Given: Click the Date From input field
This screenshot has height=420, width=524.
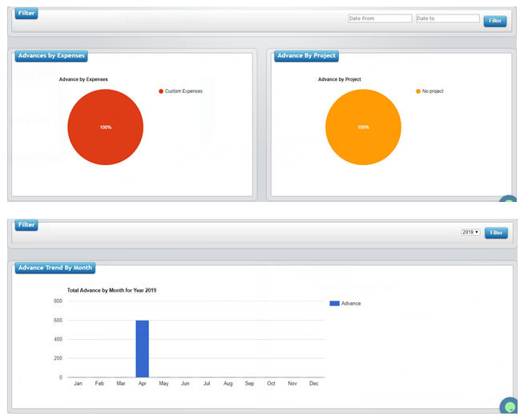Looking at the screenshot, I should (380, 18).
